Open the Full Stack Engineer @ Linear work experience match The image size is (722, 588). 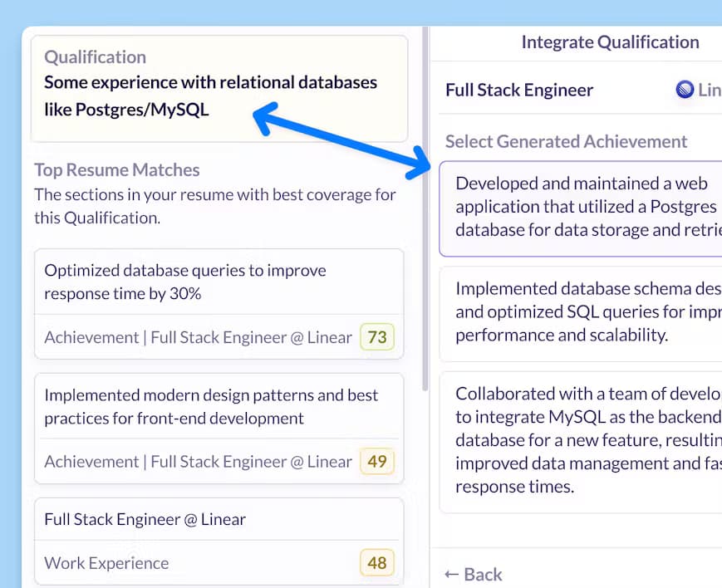tap(219, 541)
